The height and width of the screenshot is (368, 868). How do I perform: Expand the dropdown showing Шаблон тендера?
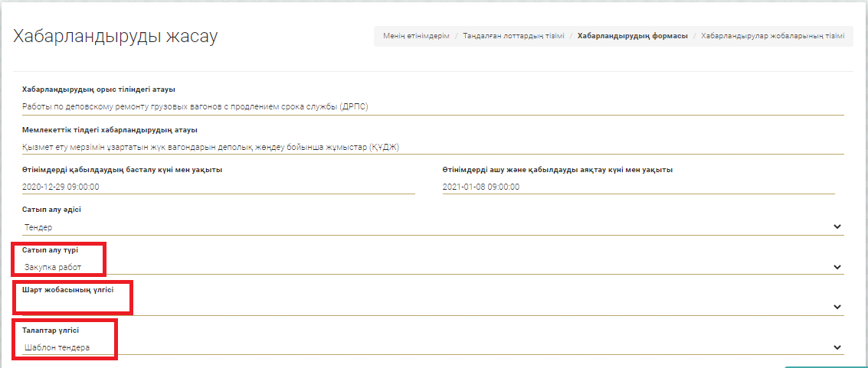tap(429, 347)
